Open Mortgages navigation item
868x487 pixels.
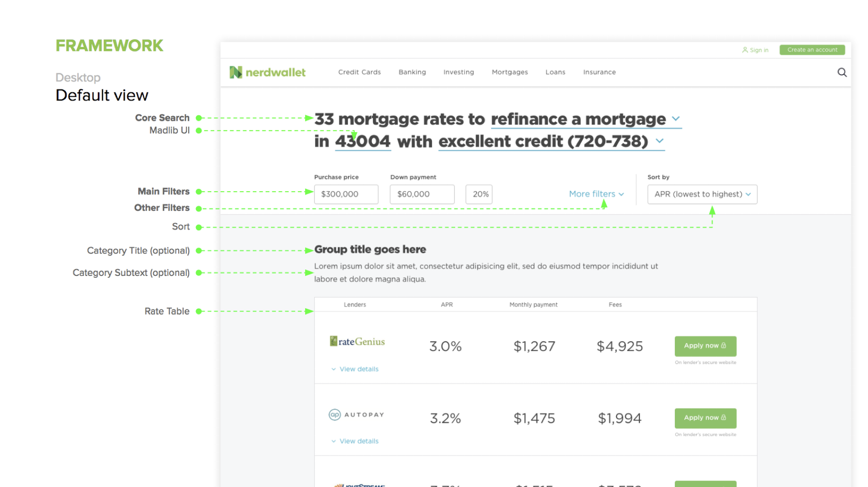(x=509, y=72)
